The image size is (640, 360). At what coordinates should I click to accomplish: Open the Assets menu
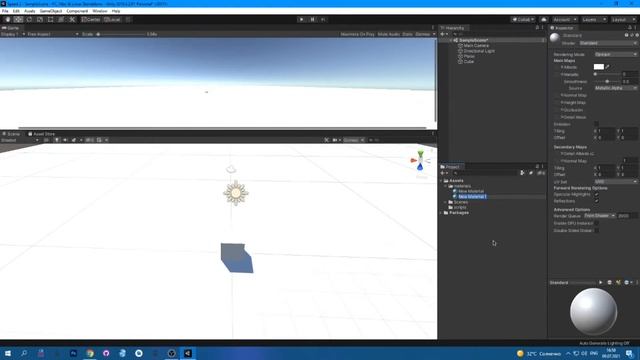(x=30, y=11)
